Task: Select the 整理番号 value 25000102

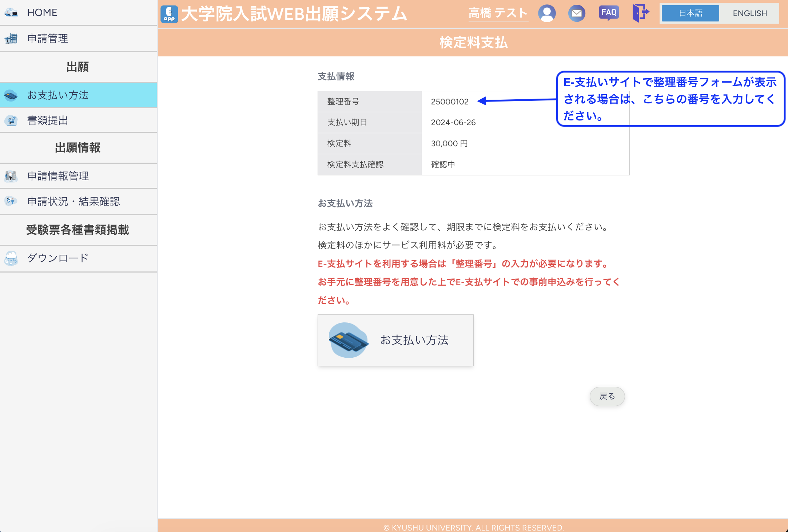Action: (450, 102)
